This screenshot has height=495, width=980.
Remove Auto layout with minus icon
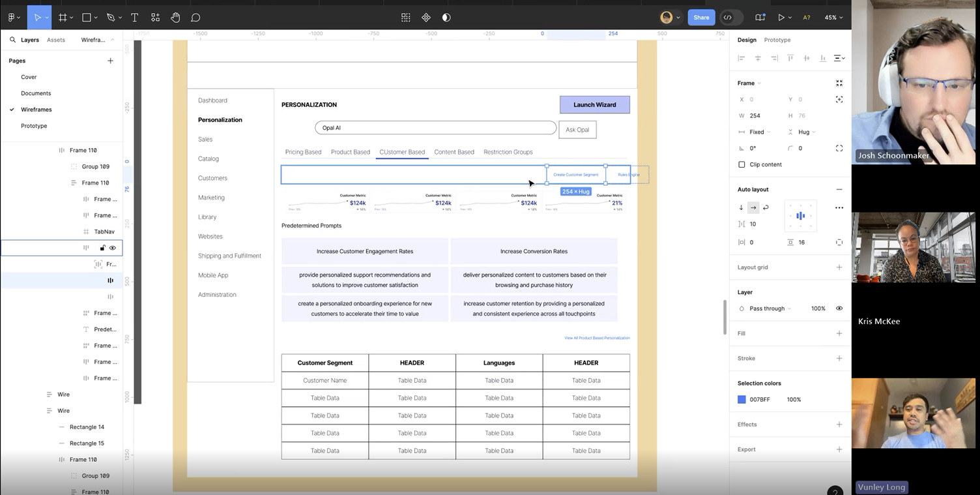pos(839,189)
